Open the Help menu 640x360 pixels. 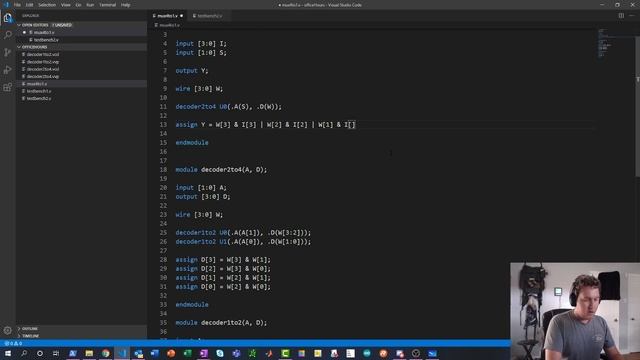pyautogui.click(x=125, y=5)
